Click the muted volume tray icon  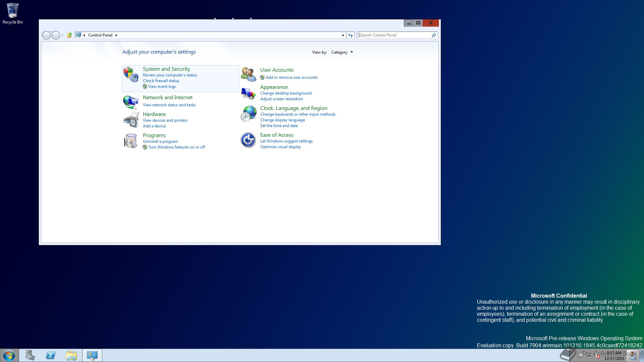[597, 356]
